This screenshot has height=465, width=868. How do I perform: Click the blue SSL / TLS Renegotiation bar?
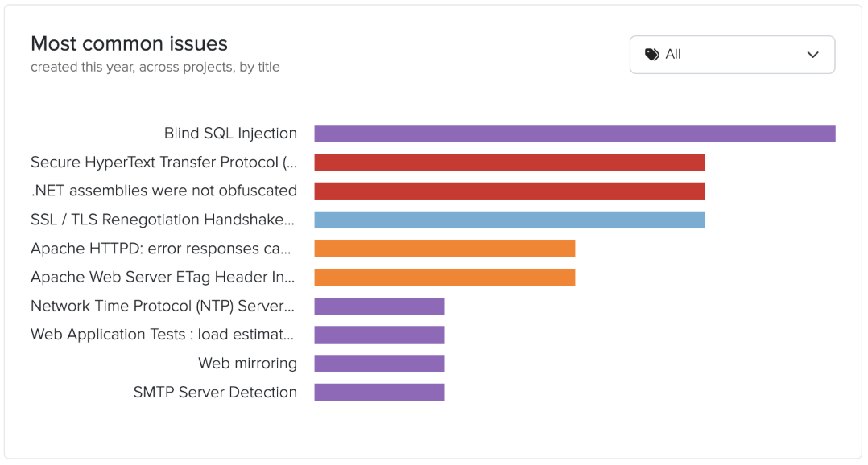click(507, 219)
